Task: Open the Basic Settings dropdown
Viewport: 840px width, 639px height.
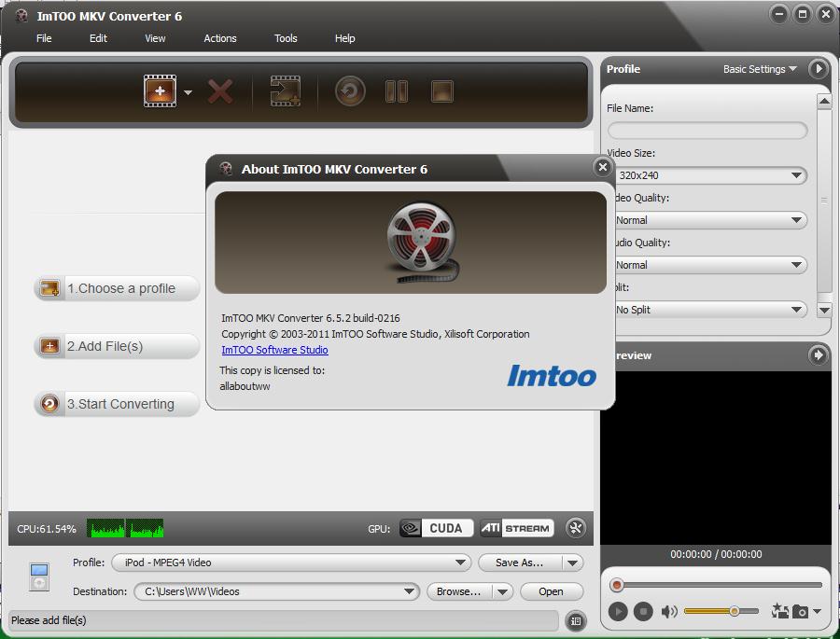Action: click(x=760, y=69)
